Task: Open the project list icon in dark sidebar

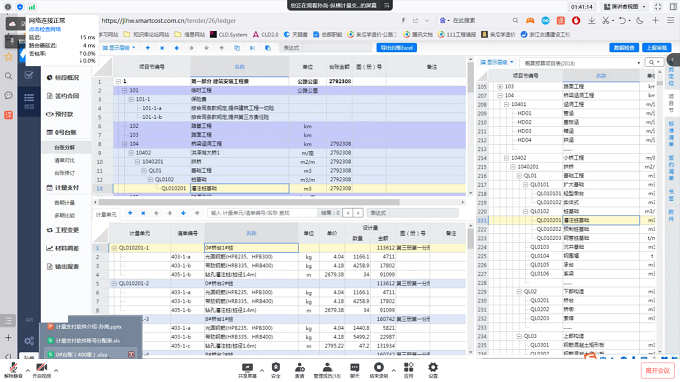Action: (x=29, y=100)
